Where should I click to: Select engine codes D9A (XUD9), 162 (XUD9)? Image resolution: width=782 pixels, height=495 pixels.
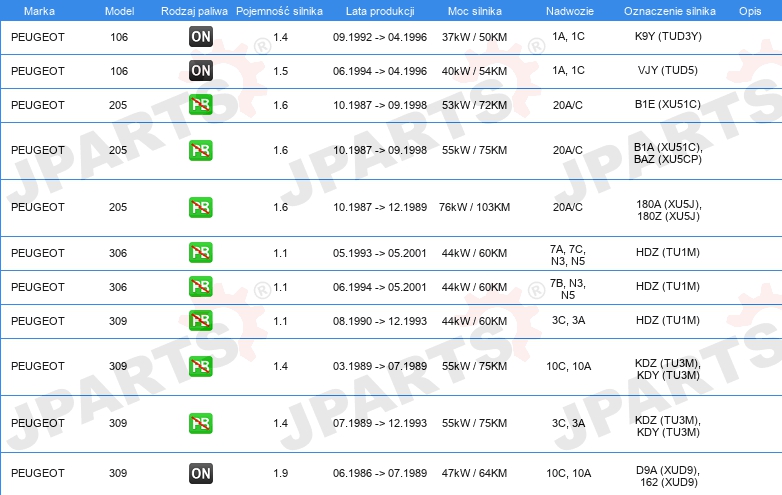[668, 476]
